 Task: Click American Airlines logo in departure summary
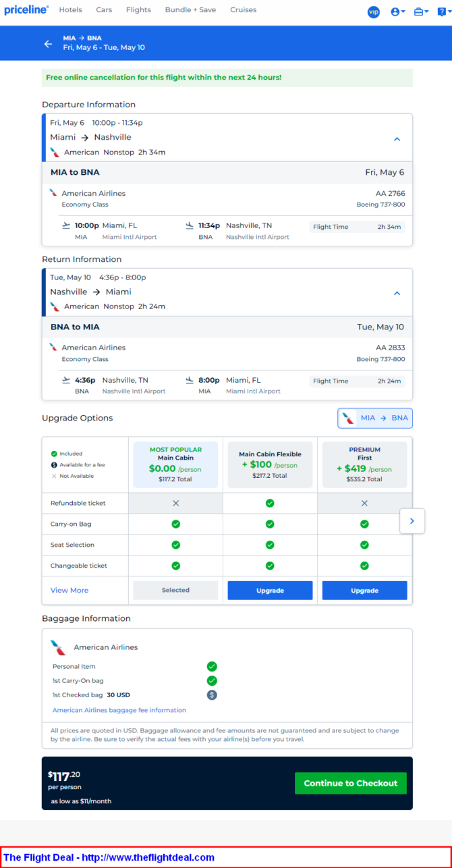click(55, 152)
